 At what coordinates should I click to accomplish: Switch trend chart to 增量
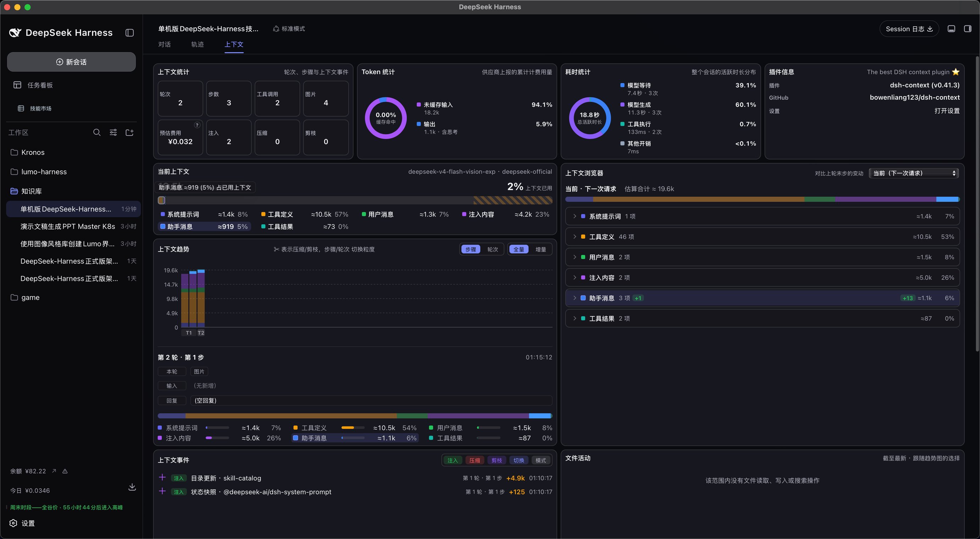coord(541,249)
